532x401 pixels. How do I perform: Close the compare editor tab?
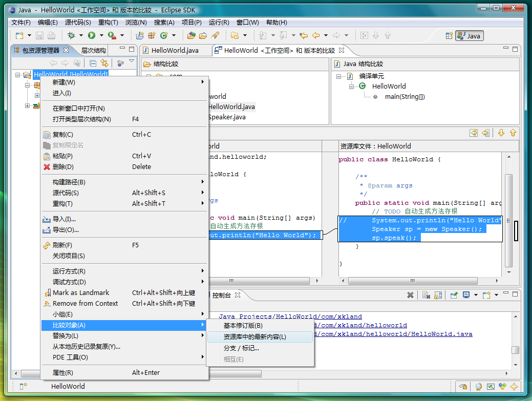click(x=342, y=50)
